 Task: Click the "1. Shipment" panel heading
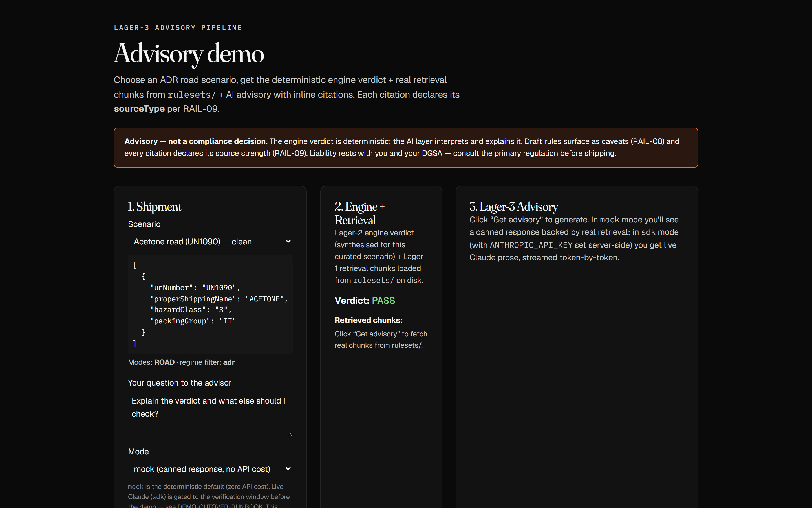tap(155, 207)
